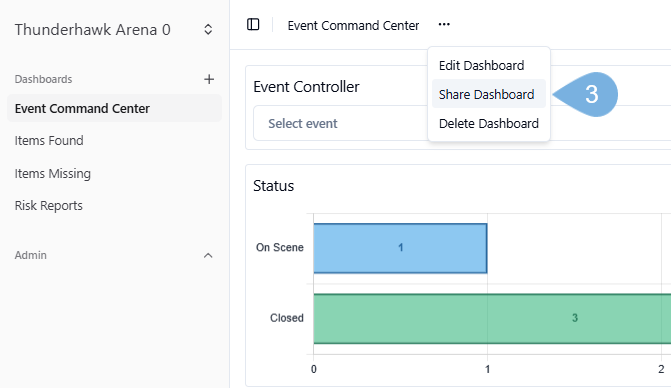Open the three-dot dashboard options menu
Screen dimensions: 671x388
tap(444, 24)
